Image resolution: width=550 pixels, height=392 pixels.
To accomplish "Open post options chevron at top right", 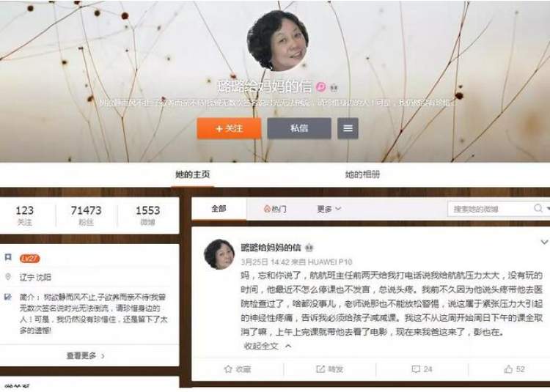I will 544,242.
